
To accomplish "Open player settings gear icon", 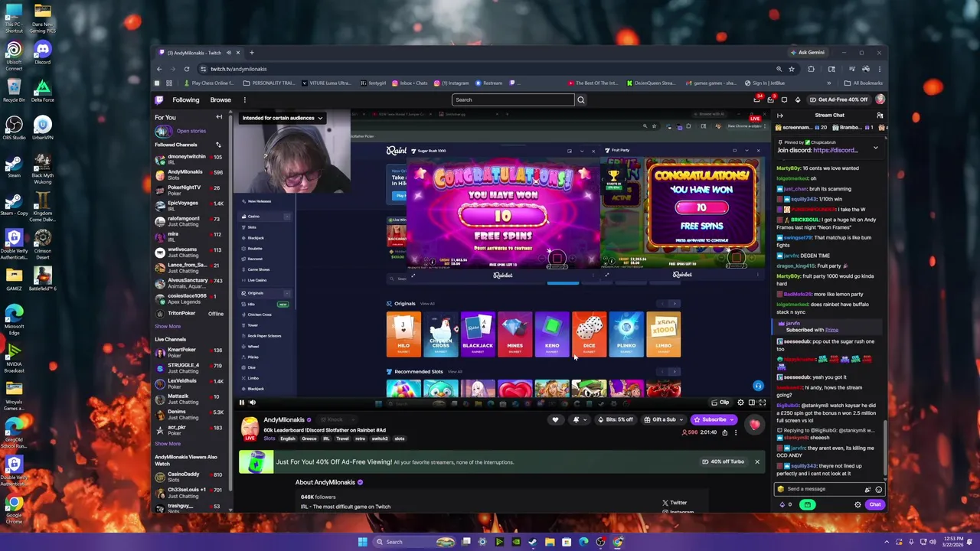I will [740, 403].
